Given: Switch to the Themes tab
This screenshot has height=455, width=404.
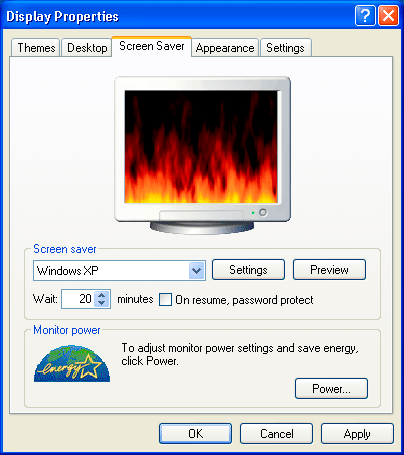Looking at the screenshot, I should coord(36,48).
